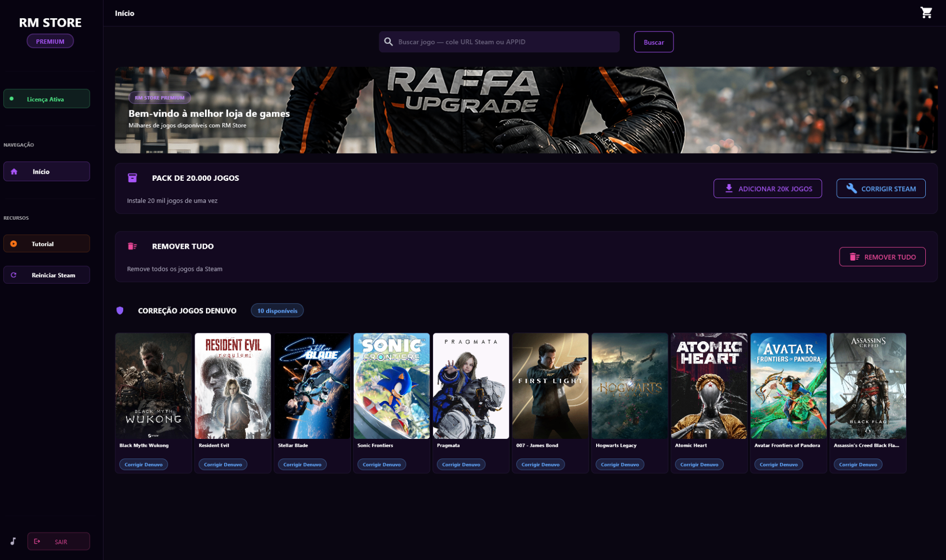Open the shopping cart icon
This screenshot has width=946, height=560.
[926, 12]
